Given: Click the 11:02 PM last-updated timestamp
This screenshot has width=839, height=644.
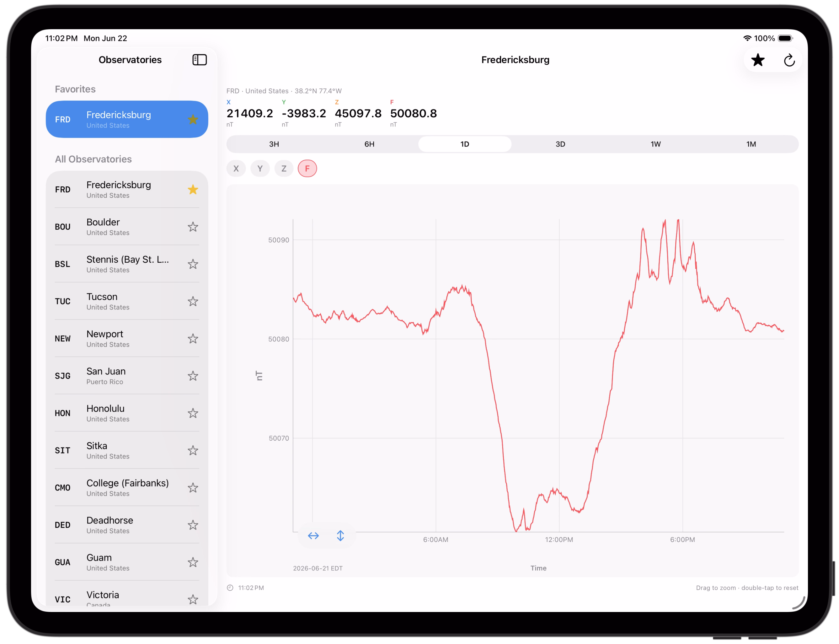Looking at the screenshot, I should [x=251, y=588].
